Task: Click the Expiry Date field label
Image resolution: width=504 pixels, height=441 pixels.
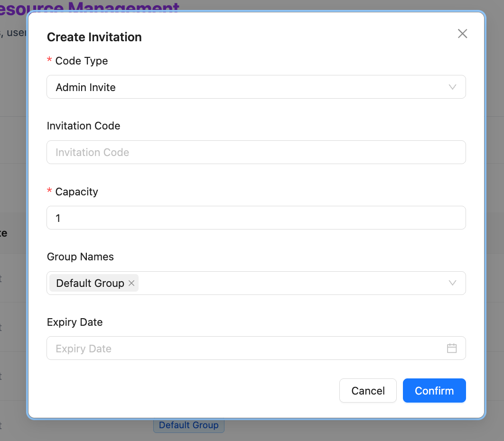Action: pyautogui.click(x=75, y=322)
